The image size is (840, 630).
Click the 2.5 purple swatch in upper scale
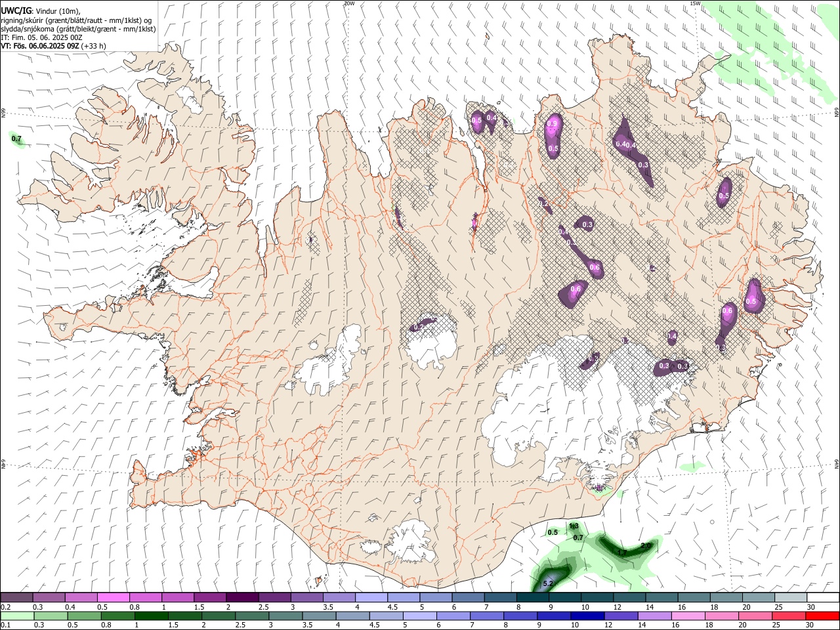[x=274, y=597]
